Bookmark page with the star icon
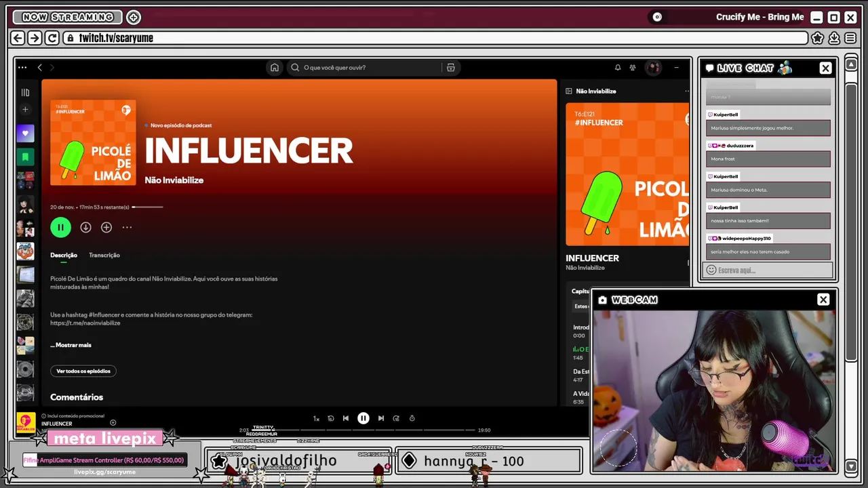The height and width of the screenshot is (488, 868). point(818,38)
